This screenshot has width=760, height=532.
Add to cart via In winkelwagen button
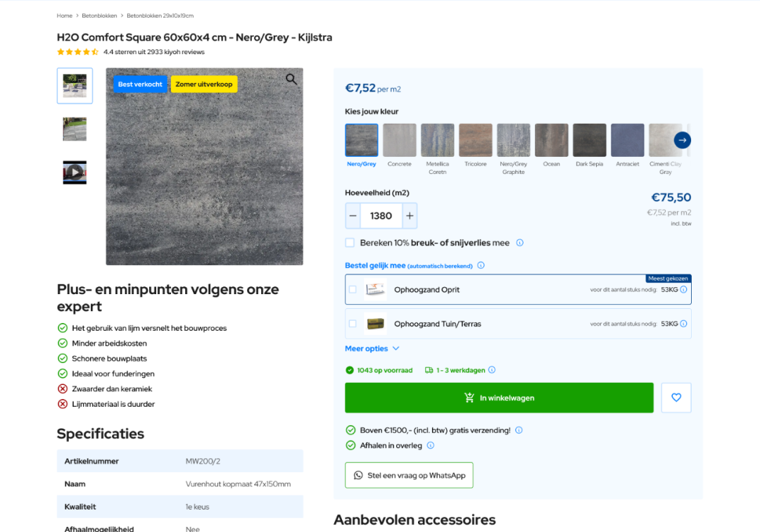(499, 398)
